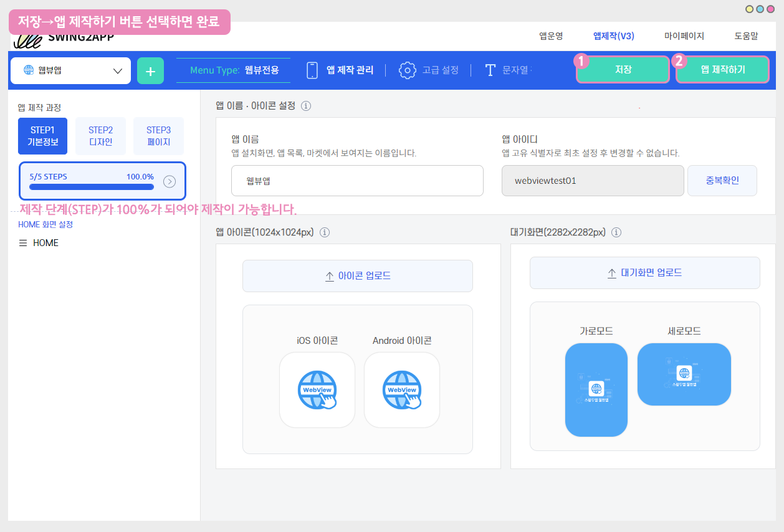Viewport: 784px width, 532px height.
Task: Click the 고급 설정 gear icon
Action: tap(407, 70)
